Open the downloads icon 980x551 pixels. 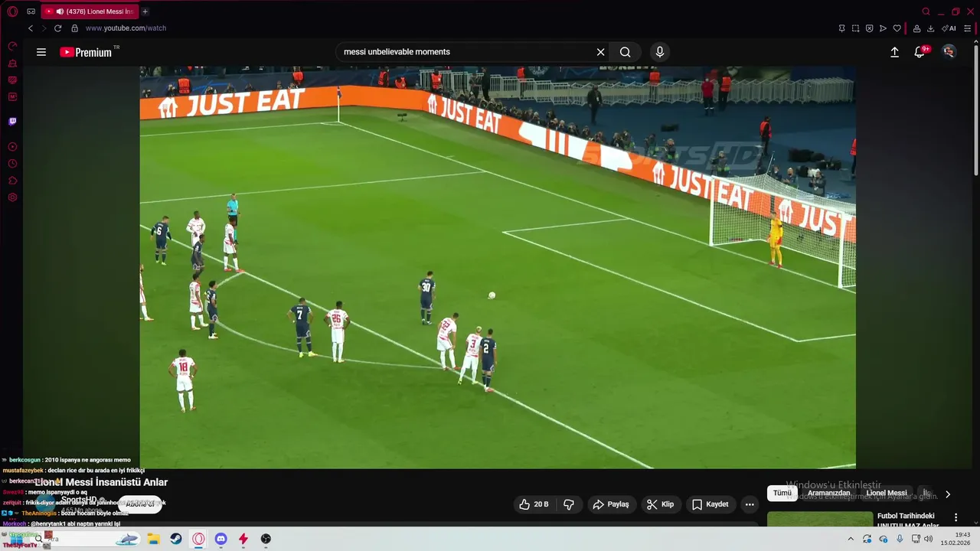tap(930, 28)
